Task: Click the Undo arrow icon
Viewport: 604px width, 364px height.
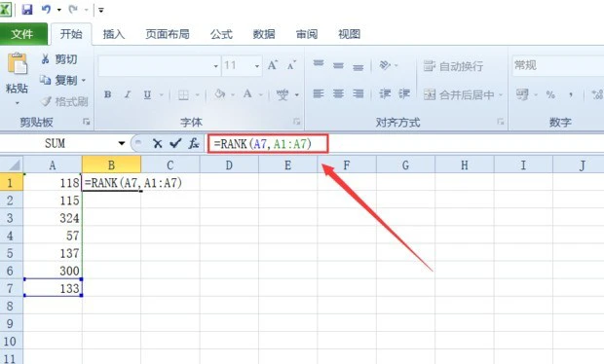Action: [x=46, y=9]
